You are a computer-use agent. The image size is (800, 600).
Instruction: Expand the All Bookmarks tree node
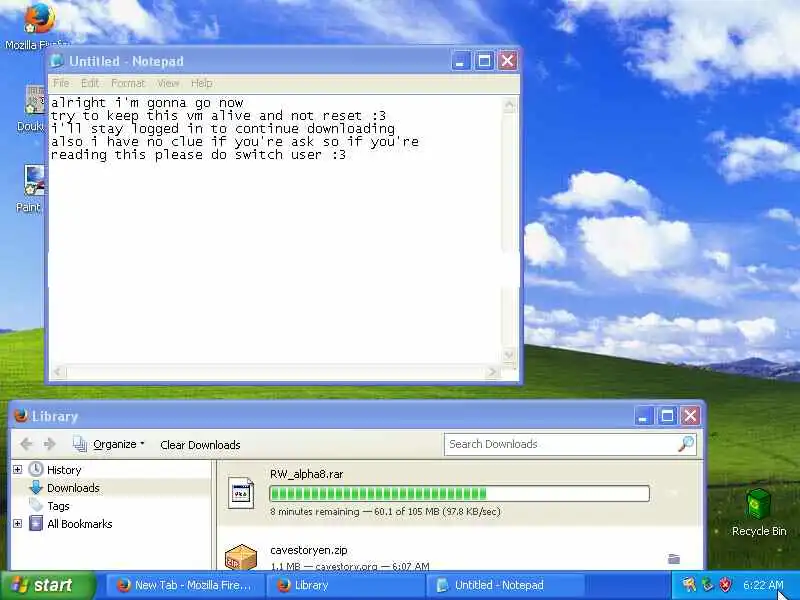(x=17, y=523)
